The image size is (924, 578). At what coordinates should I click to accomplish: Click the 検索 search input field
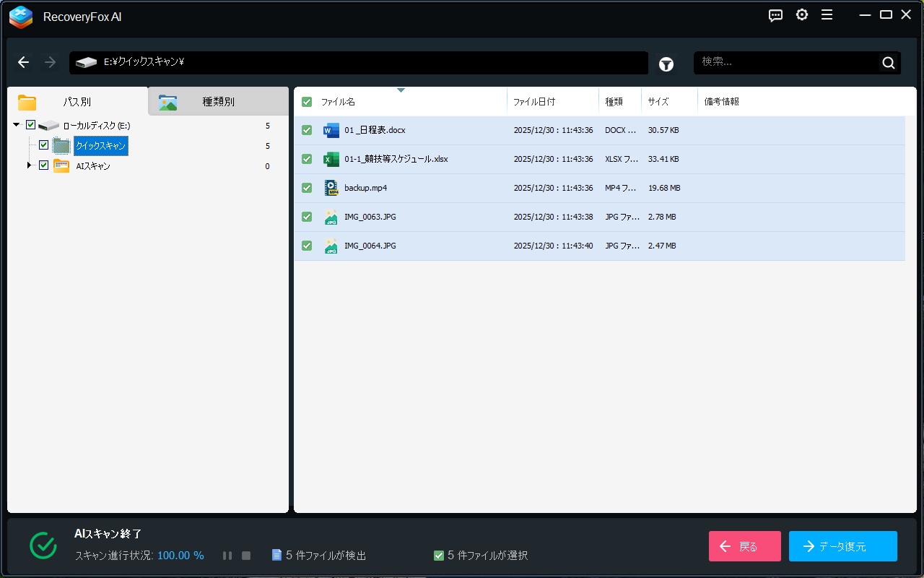pos(787,63)
